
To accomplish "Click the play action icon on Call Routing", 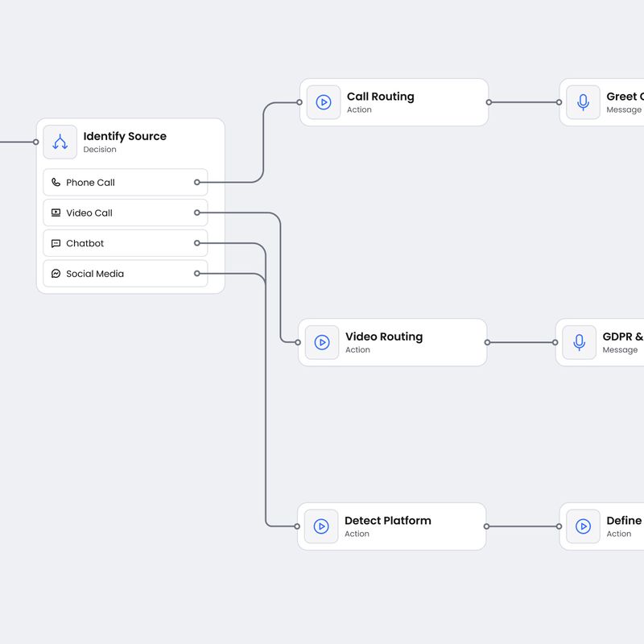I will click(322, 102).
